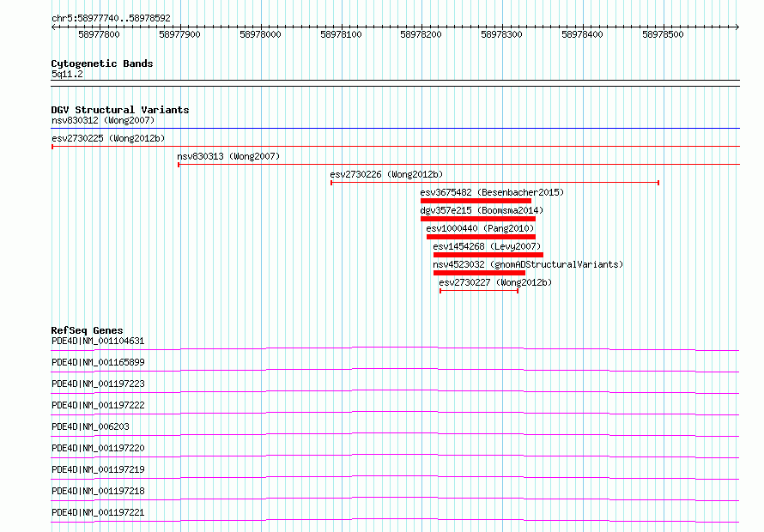Image resolution: width=764 pixels, height=532 pixels.
Task: Open variant nsv830313 (Wong2007) label
Action: [228, 156]
